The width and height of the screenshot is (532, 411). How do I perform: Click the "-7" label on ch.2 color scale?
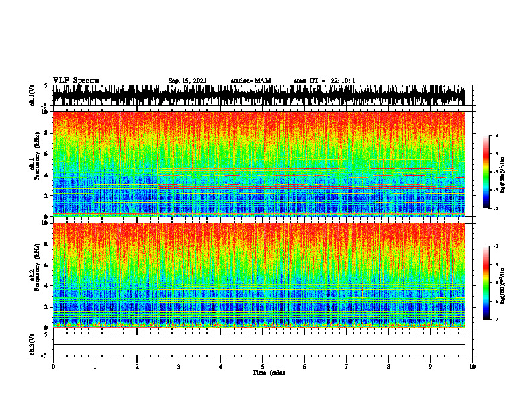pyautogui.click(x=496, y=320)
